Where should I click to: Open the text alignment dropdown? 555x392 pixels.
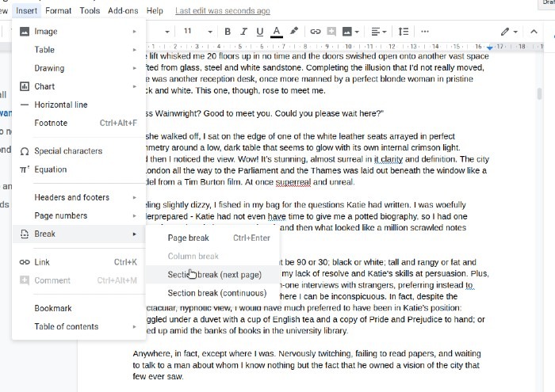378,32
